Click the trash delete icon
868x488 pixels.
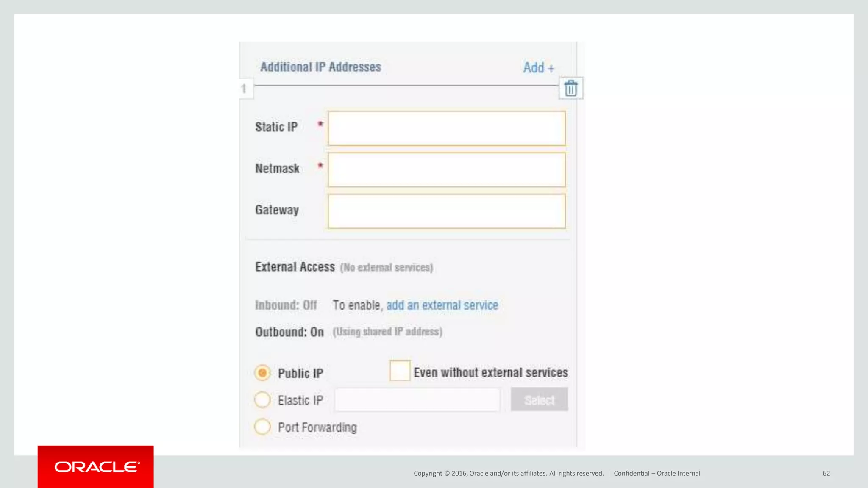[571, 88]
